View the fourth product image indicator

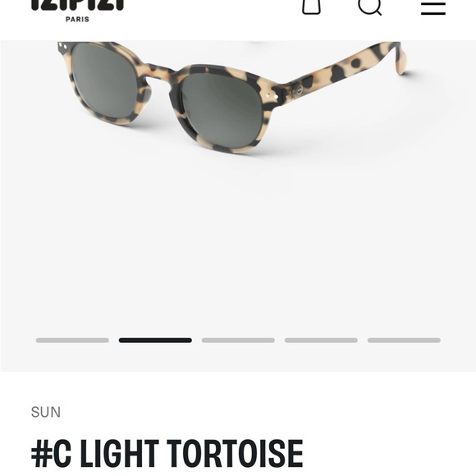(x=321, y=341)
